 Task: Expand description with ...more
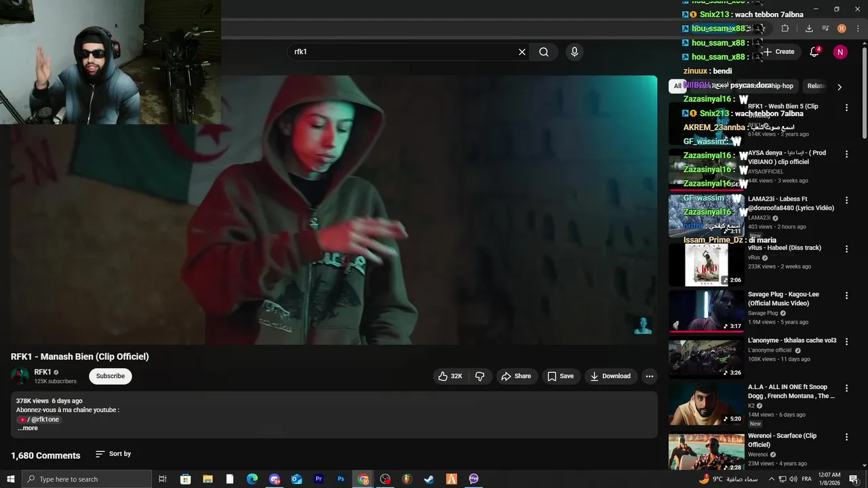[x=28, y=428]
